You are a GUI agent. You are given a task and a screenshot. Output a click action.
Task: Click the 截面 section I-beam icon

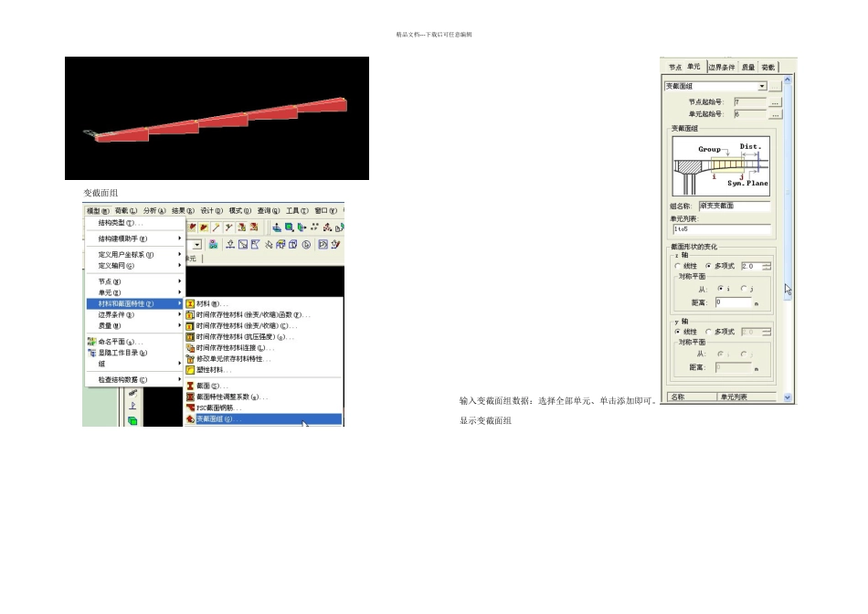[x=190, y=386]
